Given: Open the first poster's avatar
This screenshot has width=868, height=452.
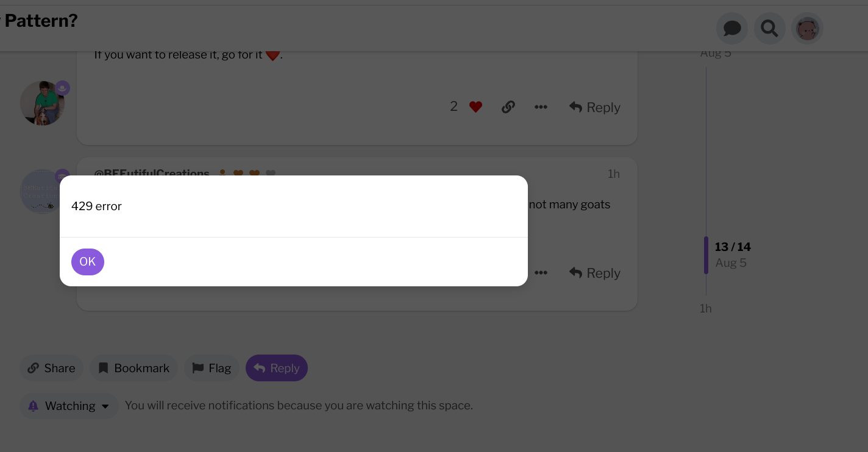Looking at the screenshot, I should [42, 103].
